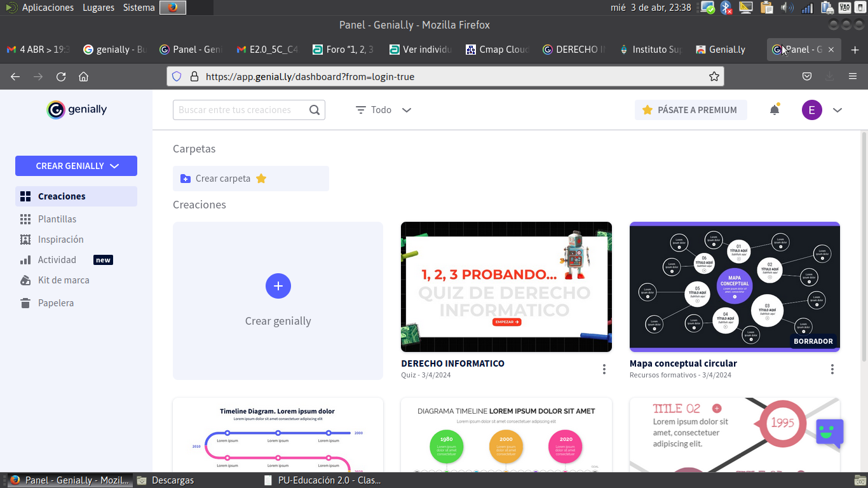
Task: Open options menu for Mapa conceptual circular
Action: [832, 369]
